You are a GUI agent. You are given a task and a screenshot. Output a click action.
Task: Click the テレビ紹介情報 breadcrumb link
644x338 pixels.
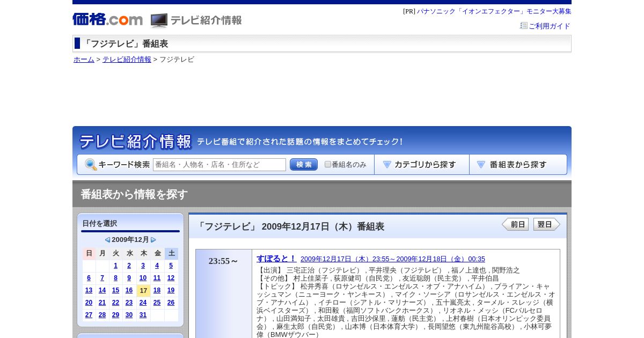click(127, 60)
